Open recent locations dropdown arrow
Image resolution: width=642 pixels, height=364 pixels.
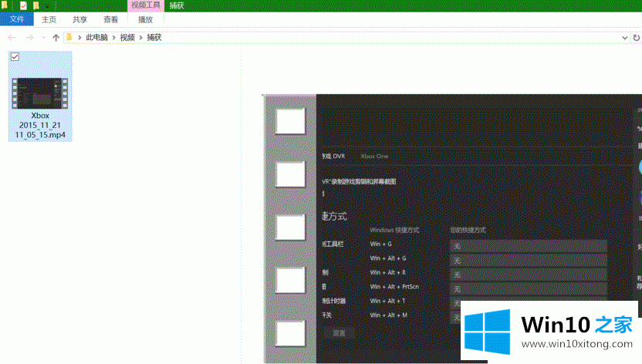(x=43, y=38)
